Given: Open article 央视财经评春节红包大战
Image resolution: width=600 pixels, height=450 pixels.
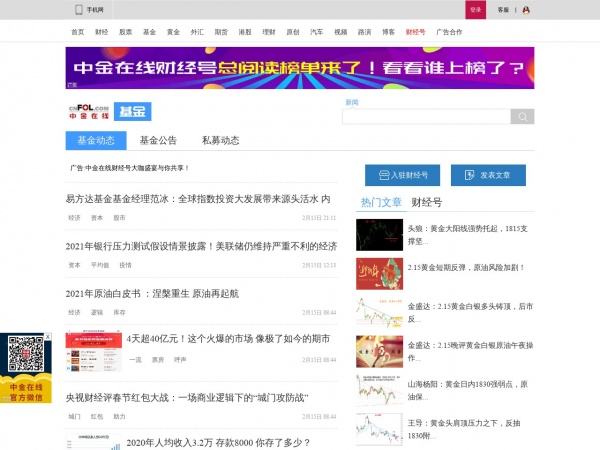Looking at the screenshot, I should 187,398.
